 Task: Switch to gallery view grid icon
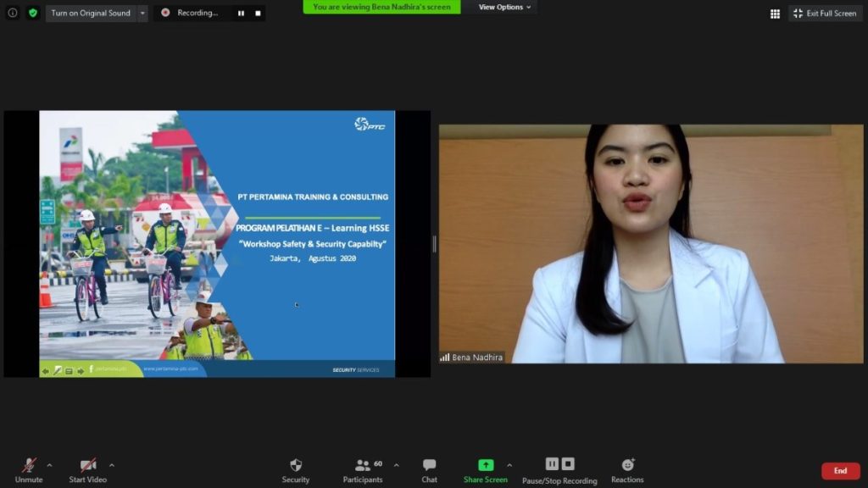[775, 14]
